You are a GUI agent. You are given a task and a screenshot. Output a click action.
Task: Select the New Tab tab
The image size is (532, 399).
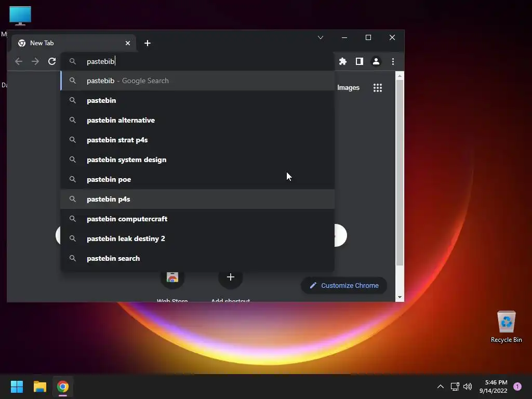click(x=74, y=43)
